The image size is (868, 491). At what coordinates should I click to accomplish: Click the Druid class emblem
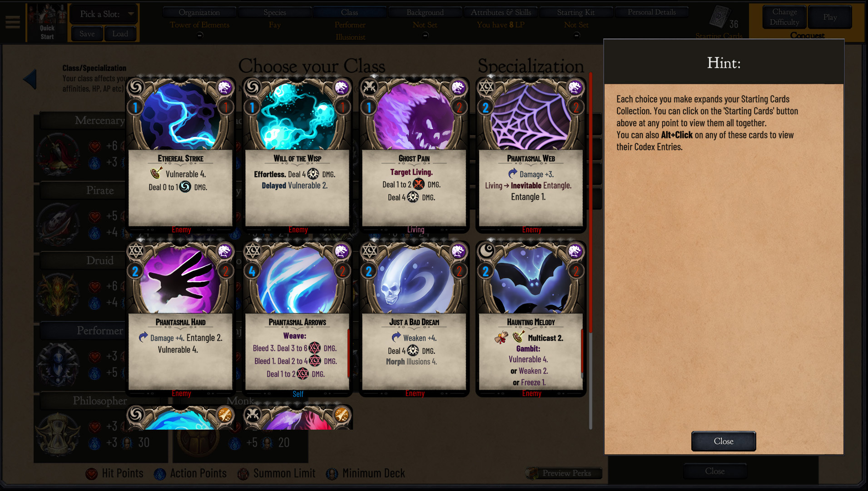[58, 294]
